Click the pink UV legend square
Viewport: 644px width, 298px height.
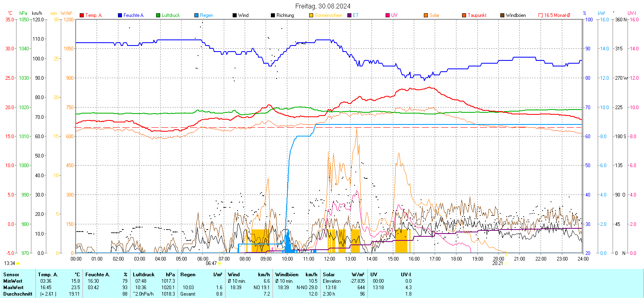(x=388, y=15)
